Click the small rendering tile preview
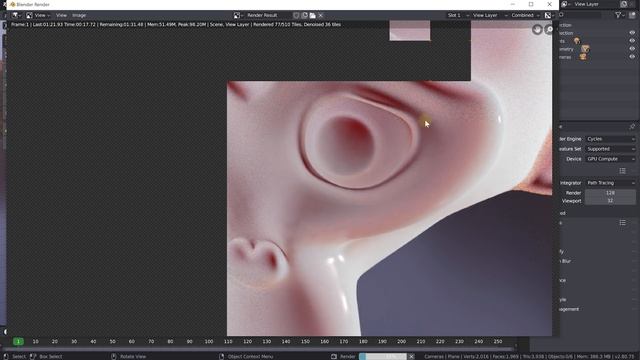This screenshot has width=640, height=360. pos(410,31)
